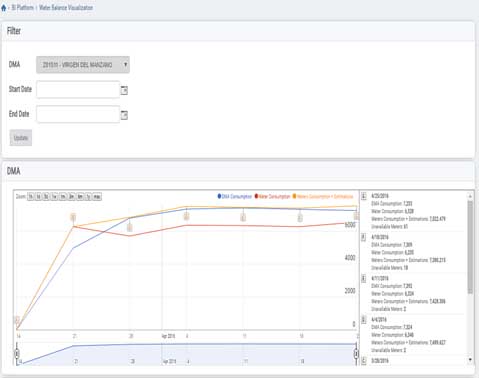Click the annotation letter icon beside 4/11/2016
This screenshot has height=378, width=479.
(364, 279)
